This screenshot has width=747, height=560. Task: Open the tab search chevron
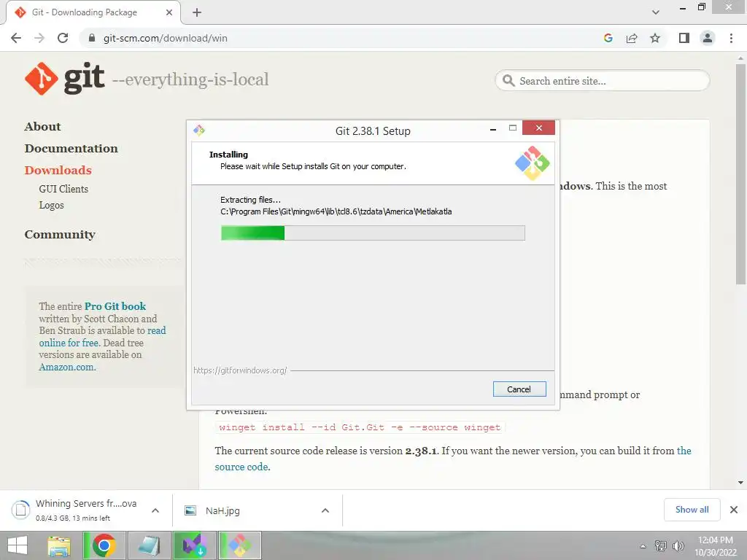tap(656, 12)
